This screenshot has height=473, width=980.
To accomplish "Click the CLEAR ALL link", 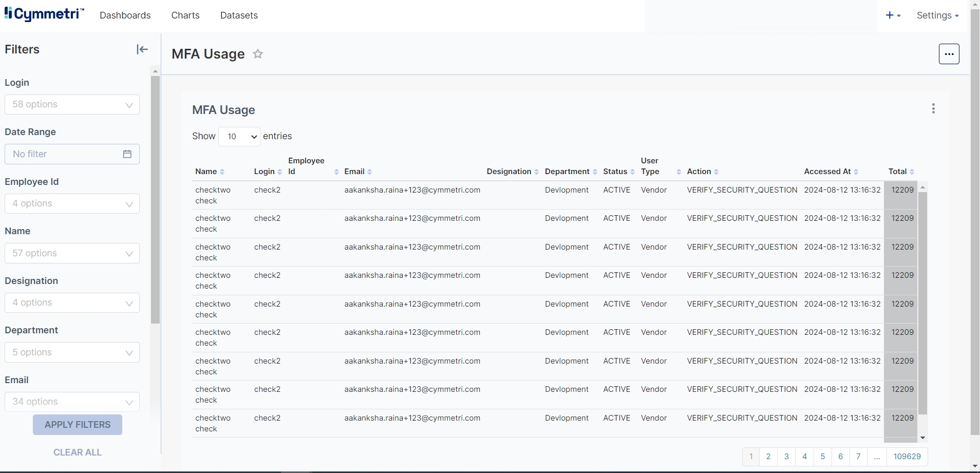I will pos(78,452).
